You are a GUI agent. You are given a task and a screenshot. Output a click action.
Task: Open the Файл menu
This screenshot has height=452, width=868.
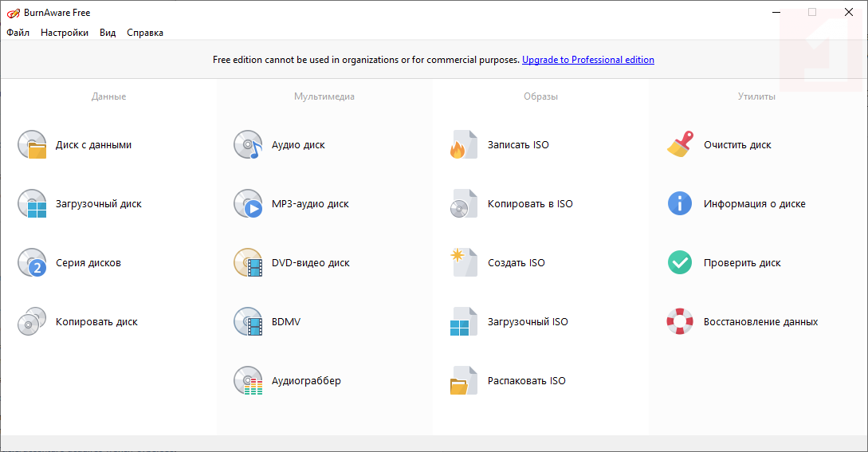coord(18,33)
